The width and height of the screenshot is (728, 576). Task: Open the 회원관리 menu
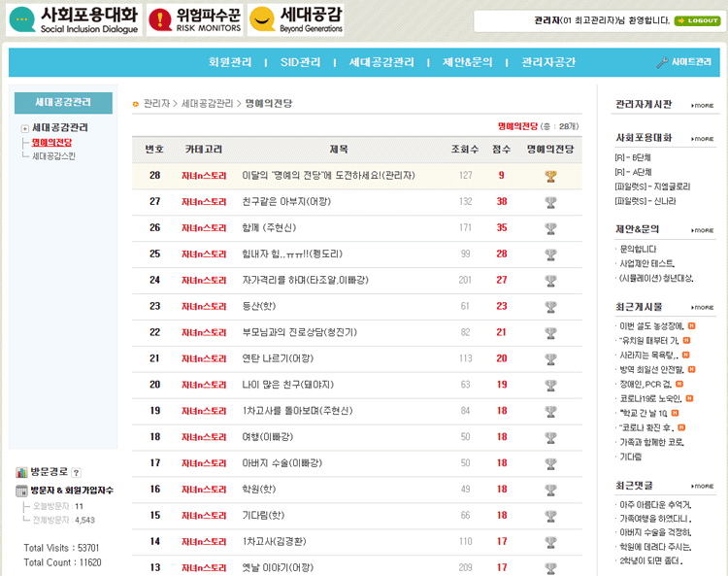point(230,62)
